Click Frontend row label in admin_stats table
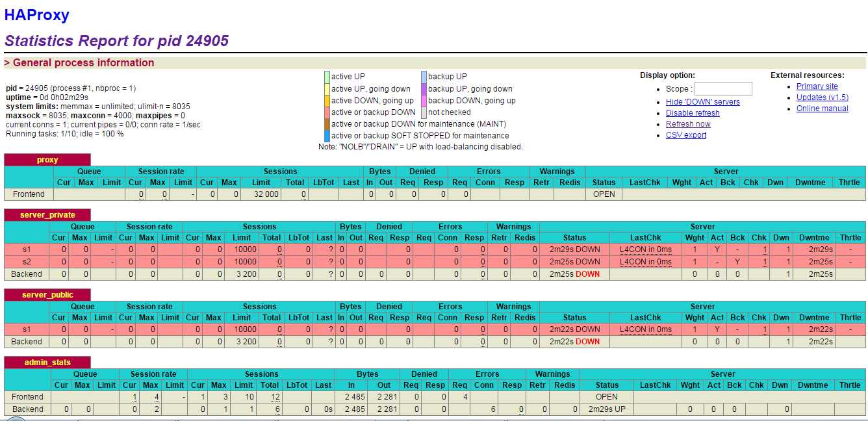This screenshot has height=421, width=868. click(x=28, y=397)
